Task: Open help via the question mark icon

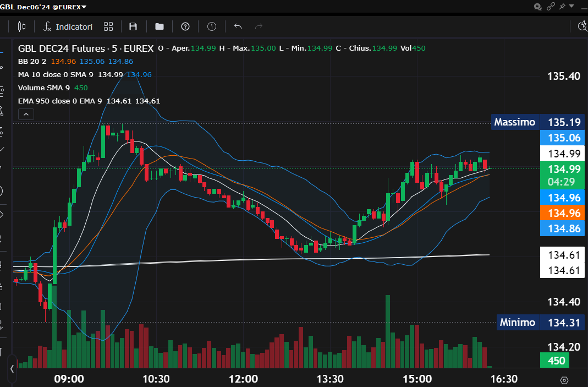Action: [185, 26]
